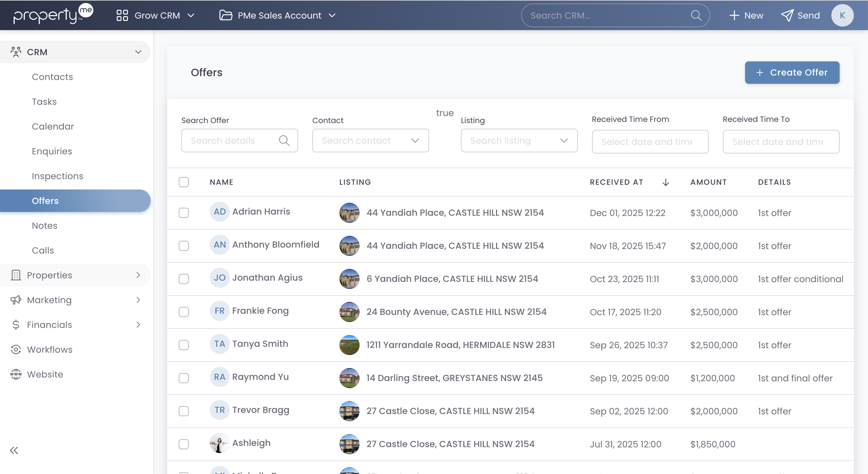Click the Received Time From date field
The image size is (868, 474).
650,142
